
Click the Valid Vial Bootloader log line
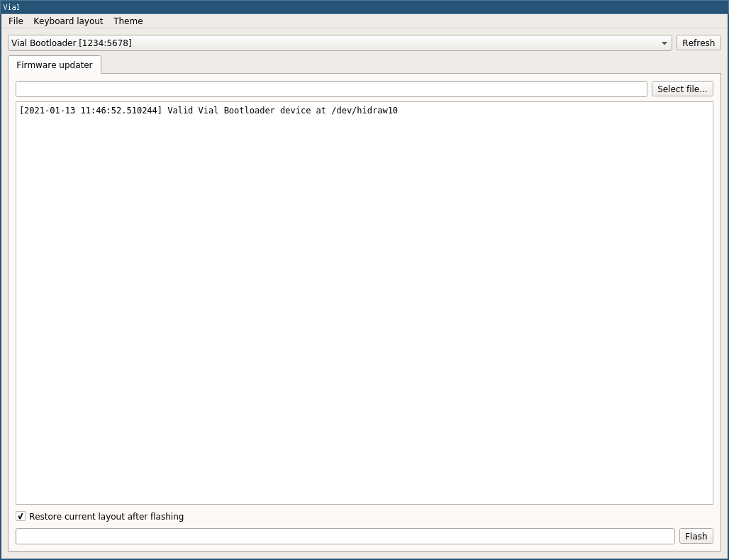click(208, 110)
